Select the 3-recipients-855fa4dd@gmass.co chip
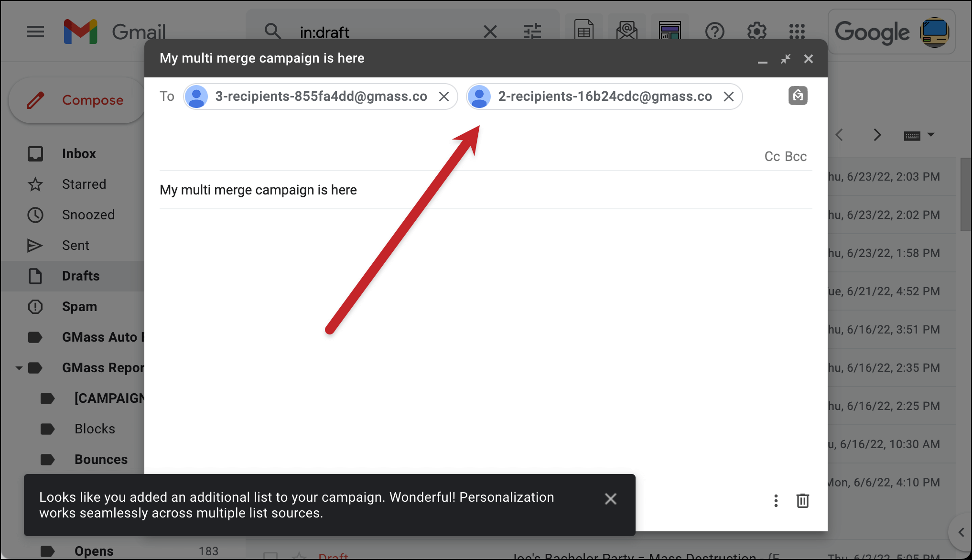 pos(321,97)
